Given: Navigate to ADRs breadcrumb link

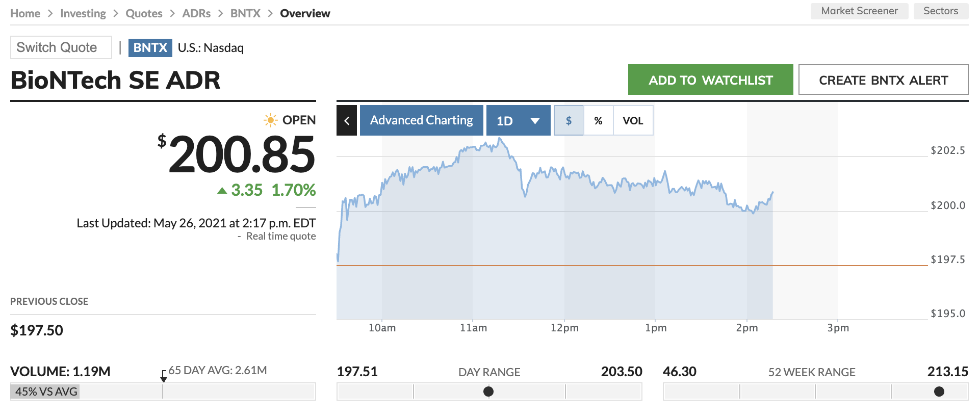Looking at the screenshot, I should pyautogui.click(x=196, y=14).
